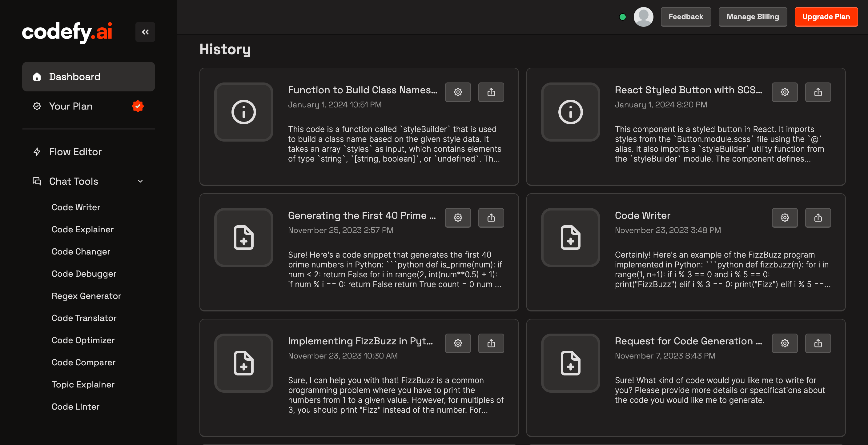Open Your Plan page
Viewport: 868px width, 445px height.
[x=88, y=106]
